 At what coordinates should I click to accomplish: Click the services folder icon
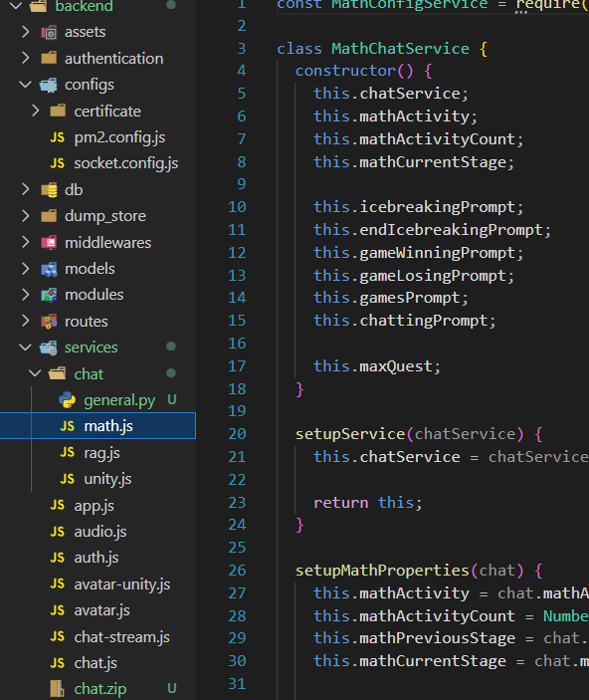pos(49,348)
